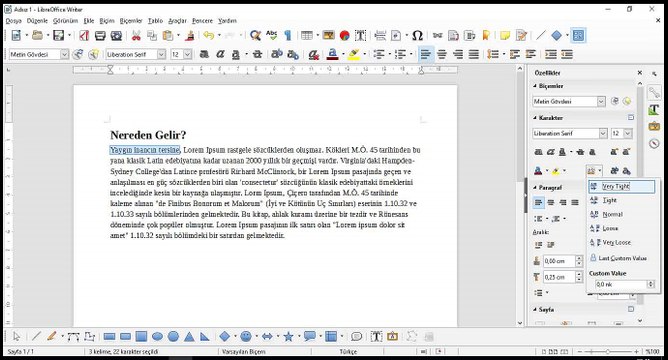Select Very Loose character spacing
Viewport: 668px width, 360px height.
click(622, 242)
